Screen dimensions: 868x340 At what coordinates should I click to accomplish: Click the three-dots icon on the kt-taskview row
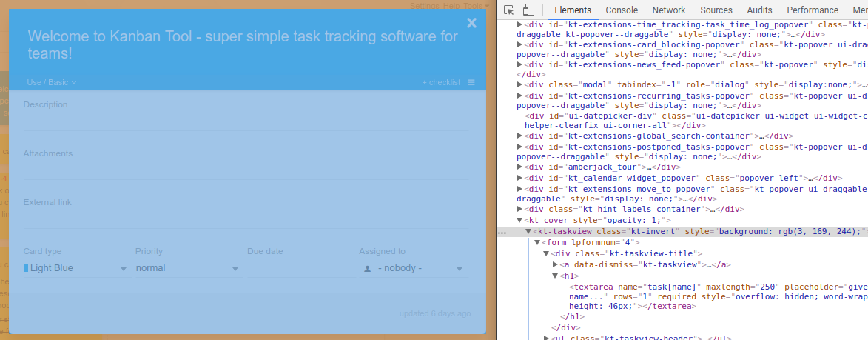click(502, 232)
